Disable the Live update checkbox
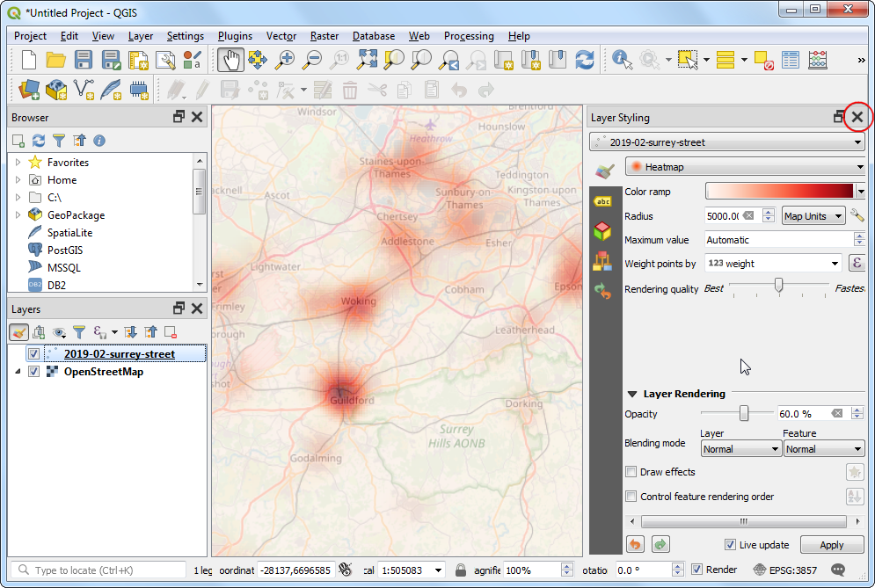The height and width of the screenshot is (588, 875). [x=730, y=545]
